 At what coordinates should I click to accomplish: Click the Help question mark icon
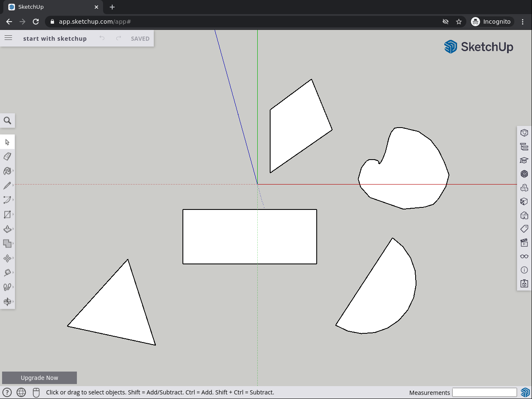[7, 392]
